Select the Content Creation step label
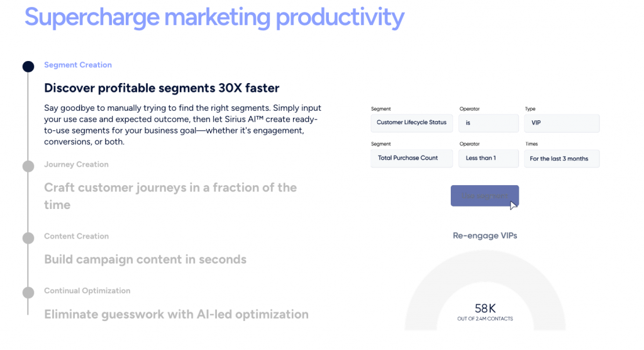 click(76, 236)
